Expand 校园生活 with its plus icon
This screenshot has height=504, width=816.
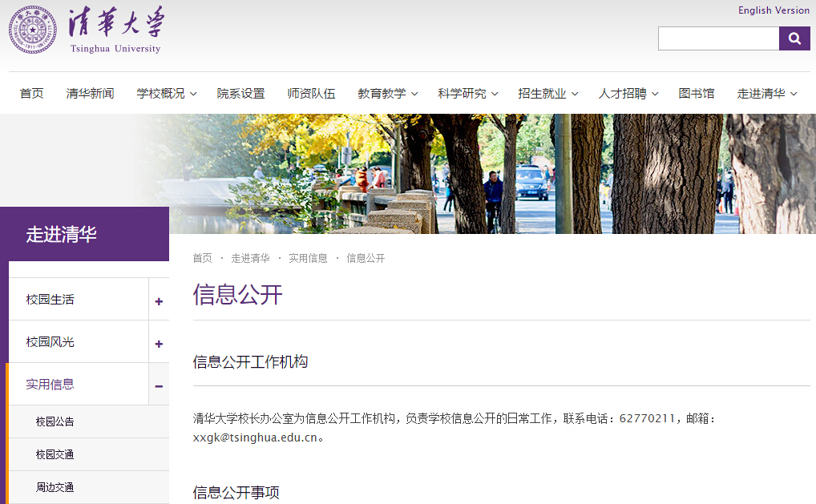159,301
